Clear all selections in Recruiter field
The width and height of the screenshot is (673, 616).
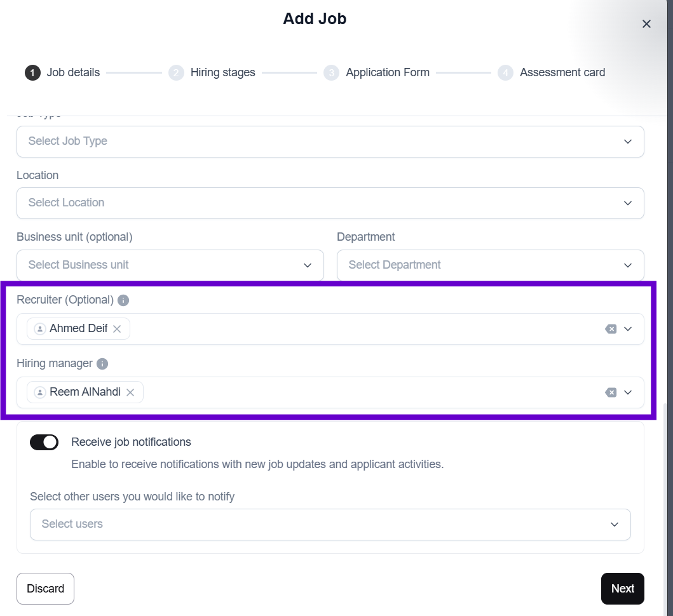[611, 329]
